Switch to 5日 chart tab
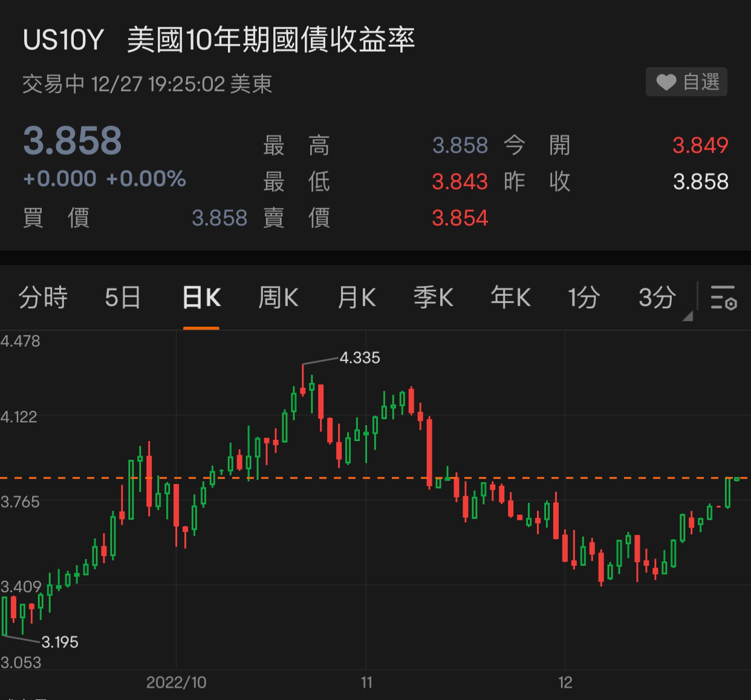The height and width of the screenshot is (700, 751). pyautogui.click(x=123, y=297)
